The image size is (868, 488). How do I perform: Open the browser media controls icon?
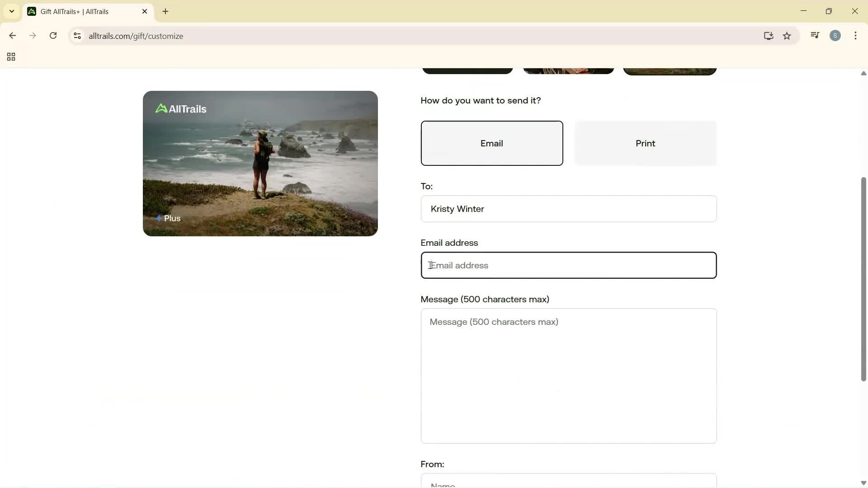[x=815, y=35]
